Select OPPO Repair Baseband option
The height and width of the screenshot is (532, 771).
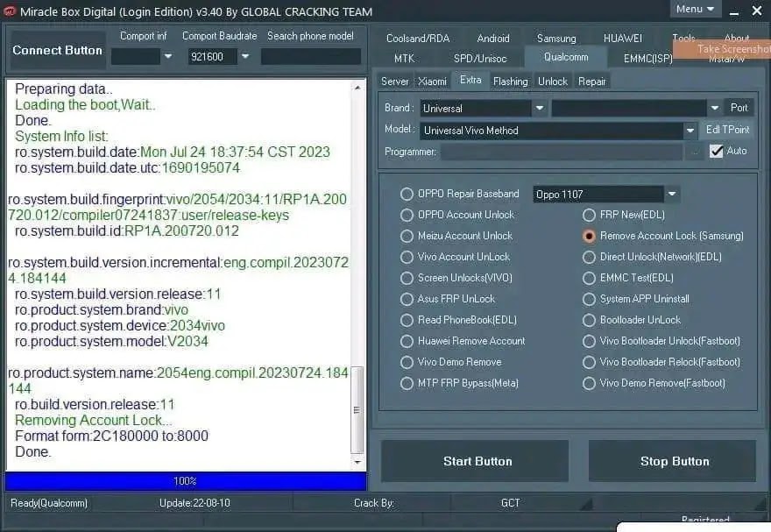coord(407,195)
